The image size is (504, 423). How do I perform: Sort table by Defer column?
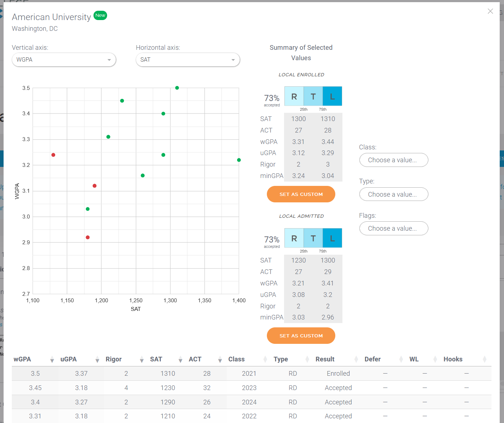(x=401, y=359)
